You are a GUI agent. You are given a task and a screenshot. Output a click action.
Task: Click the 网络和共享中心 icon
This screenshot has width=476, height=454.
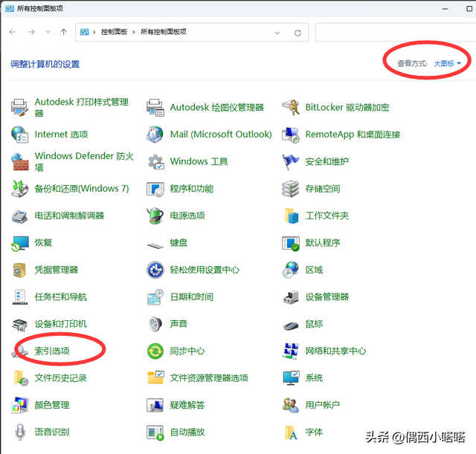click(x=291, y=351)
